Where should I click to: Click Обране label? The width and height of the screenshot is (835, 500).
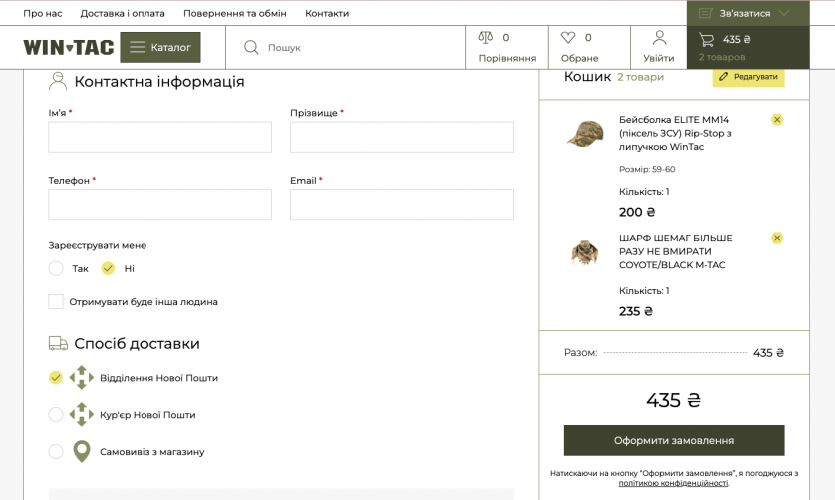579,58
